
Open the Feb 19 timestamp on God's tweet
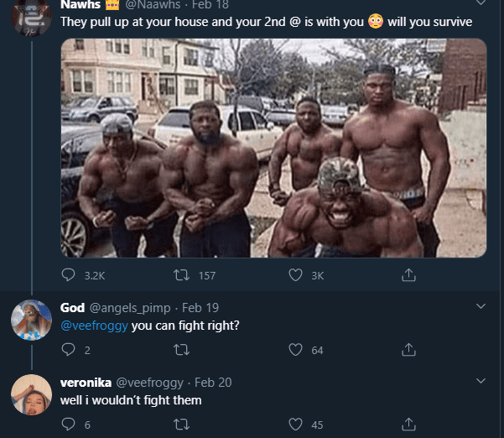point(200,308)
